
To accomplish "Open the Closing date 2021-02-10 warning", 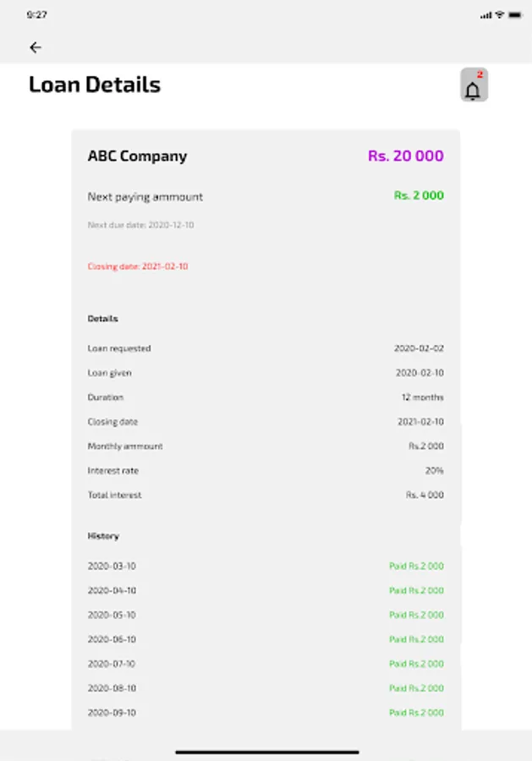I will (x=138, y=266).
